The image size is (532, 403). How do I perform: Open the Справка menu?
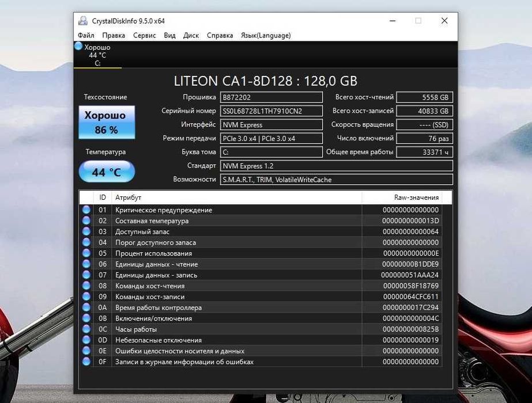pyautogui.click(x=220, y=35)
